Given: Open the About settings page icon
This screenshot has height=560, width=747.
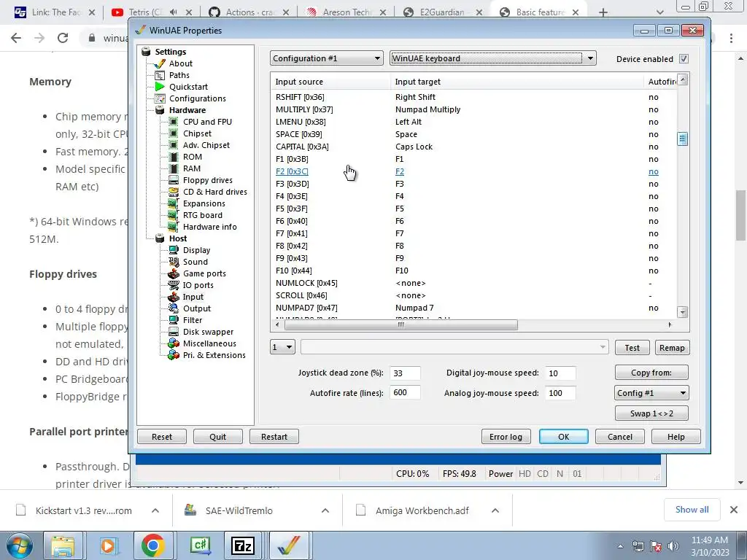Looking at the screenshot, I should pyautogui.click(x=160, y=63).
